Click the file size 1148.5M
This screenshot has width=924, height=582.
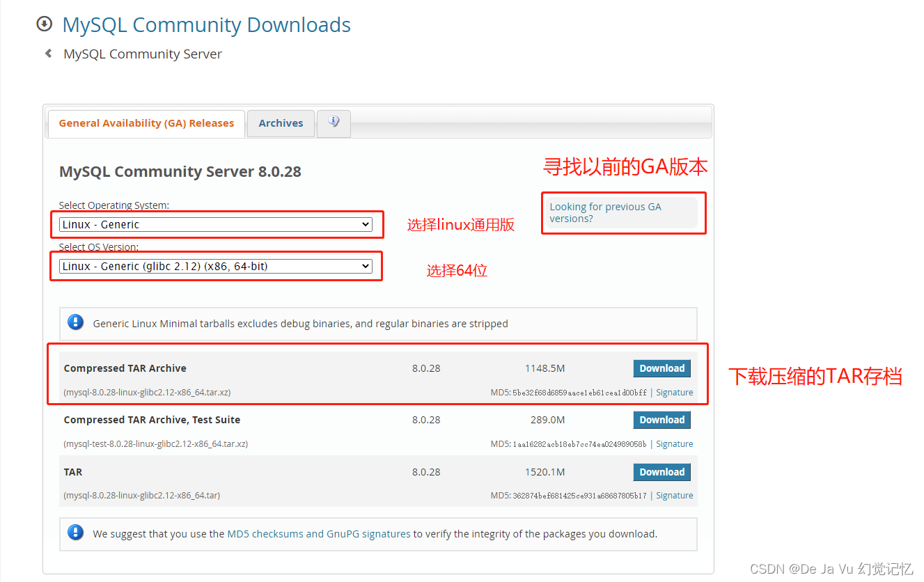(545, 368)
